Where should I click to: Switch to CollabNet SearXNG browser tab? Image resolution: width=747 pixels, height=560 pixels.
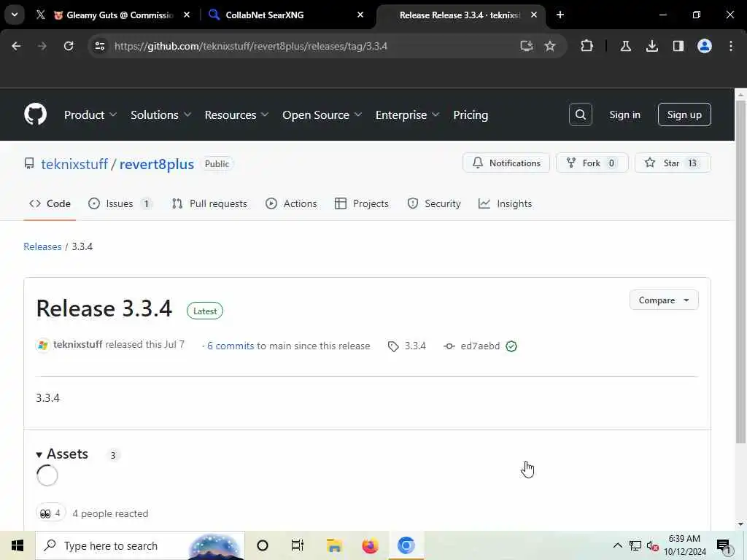click(x=285, y=15)
